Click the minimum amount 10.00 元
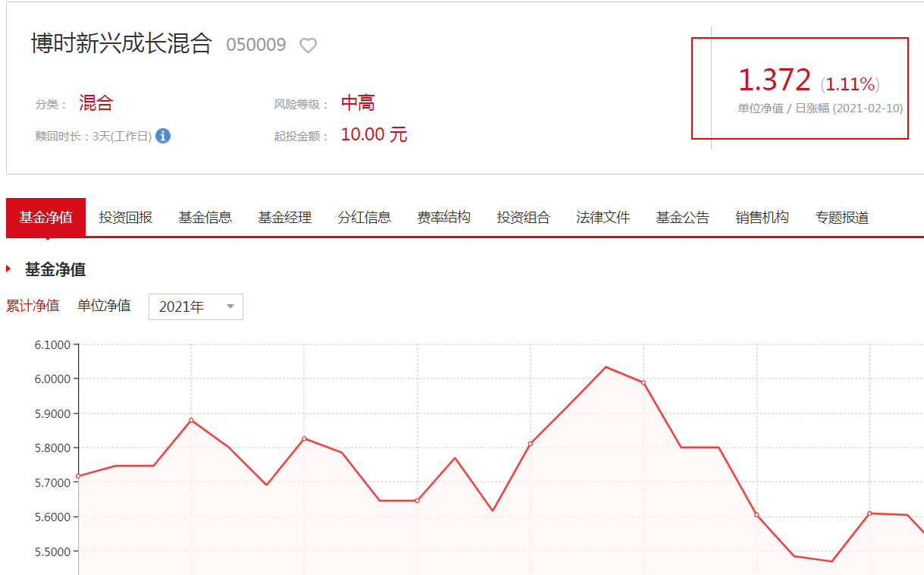The width and height of the screenshot is (924, 575). pos(374,135)
